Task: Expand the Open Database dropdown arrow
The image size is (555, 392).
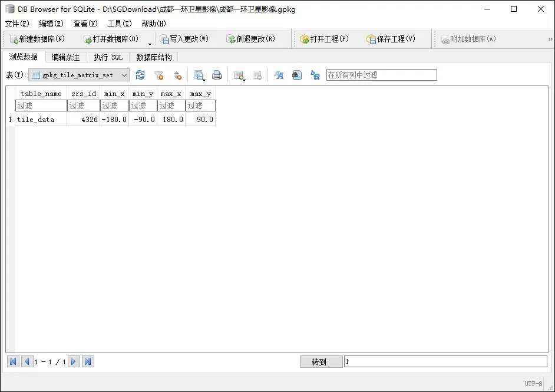Action: tap(150, 44)
